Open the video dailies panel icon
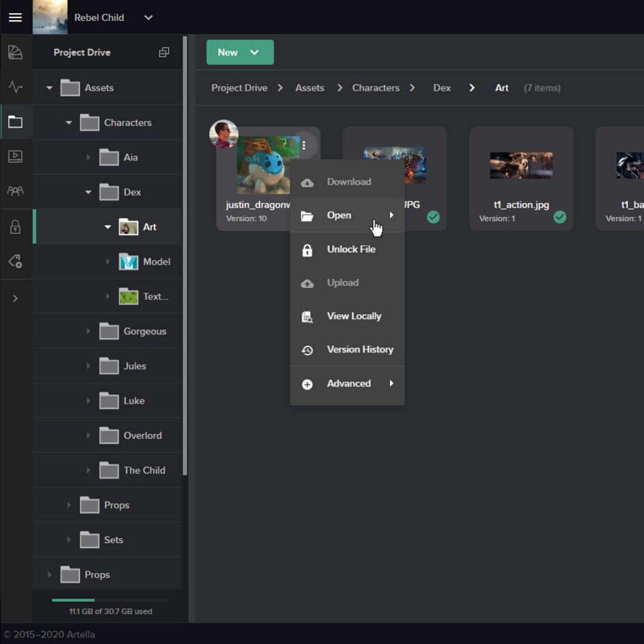This screenshot has height=644, width=644. tap(16, 156)
